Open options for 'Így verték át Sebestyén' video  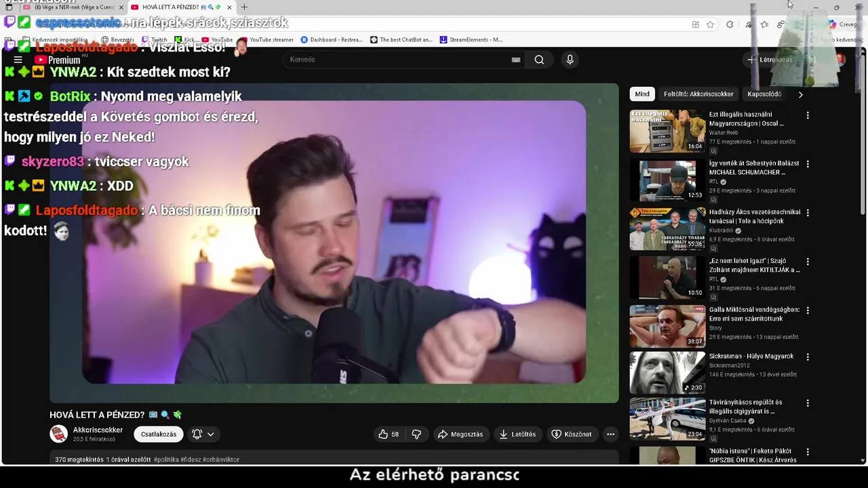[x=808, y=164]
